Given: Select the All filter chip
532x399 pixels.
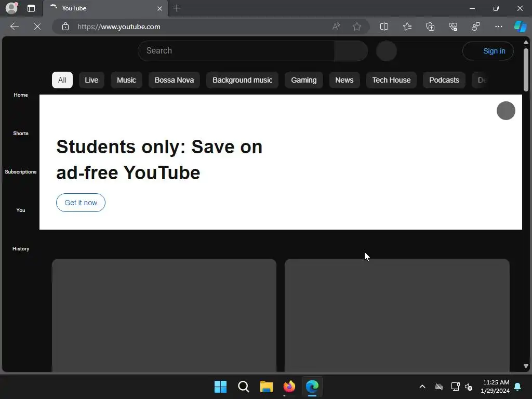Looking at the screenshot, I should (62, 80).
